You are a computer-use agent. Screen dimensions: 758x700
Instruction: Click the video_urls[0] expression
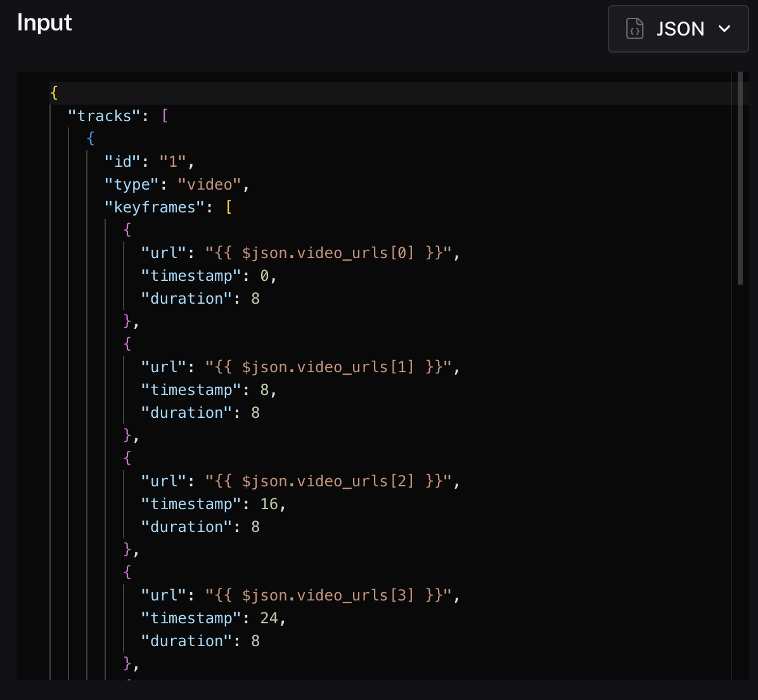tap(328, 253)
